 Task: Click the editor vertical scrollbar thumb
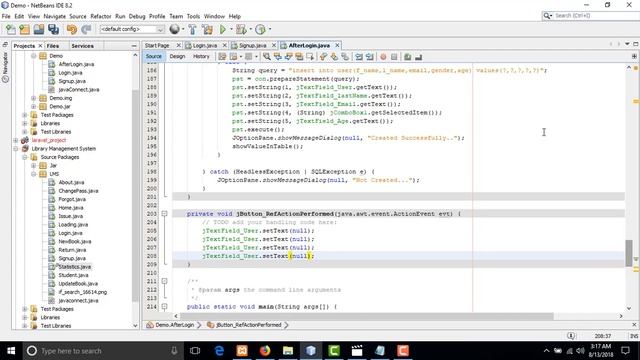pyautogui.click(x=629, y=253)
